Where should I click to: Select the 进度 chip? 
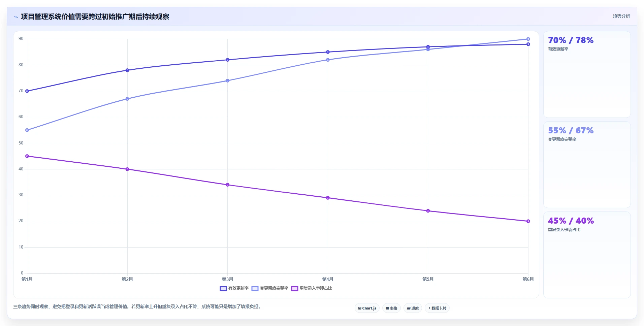(413, 308)
